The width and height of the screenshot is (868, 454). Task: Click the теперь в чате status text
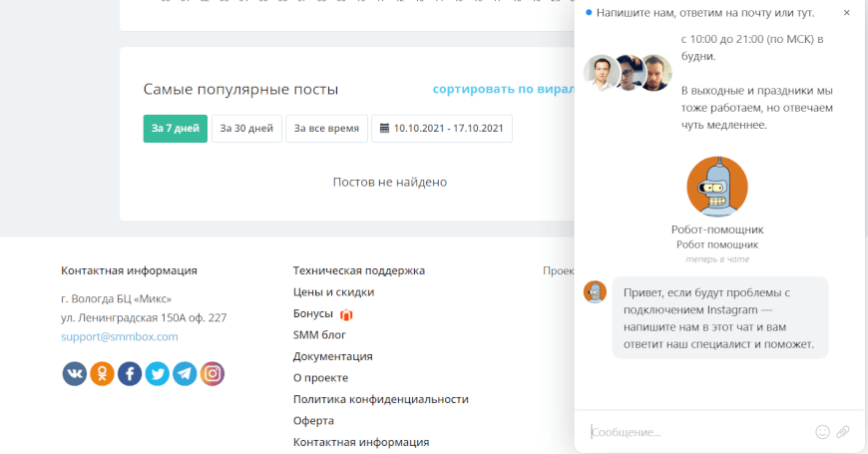pos(717,259)
